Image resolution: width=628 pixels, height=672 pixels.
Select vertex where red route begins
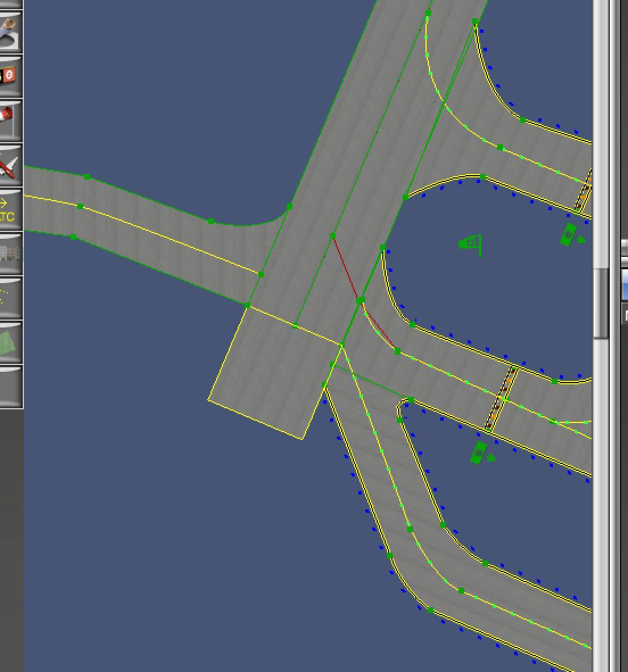click(x=333, y=236)
